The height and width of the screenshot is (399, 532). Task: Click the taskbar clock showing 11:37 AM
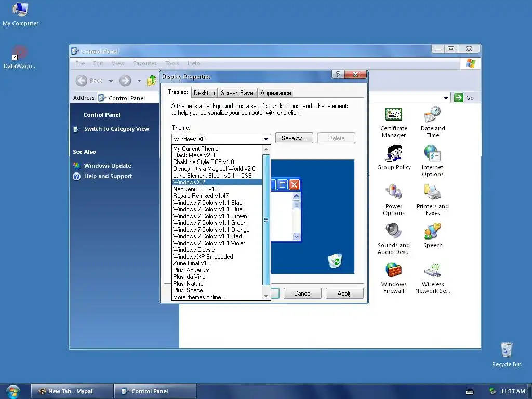coord(513,392)
